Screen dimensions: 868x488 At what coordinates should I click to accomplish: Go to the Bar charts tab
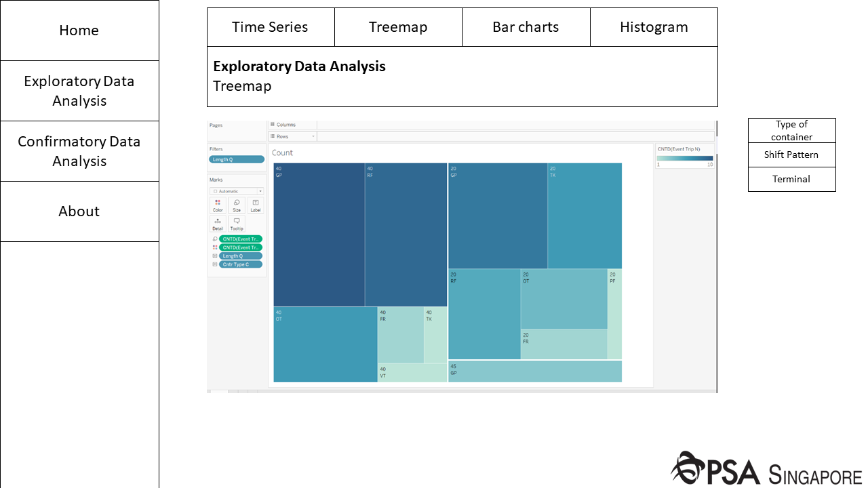click(526, 27)
